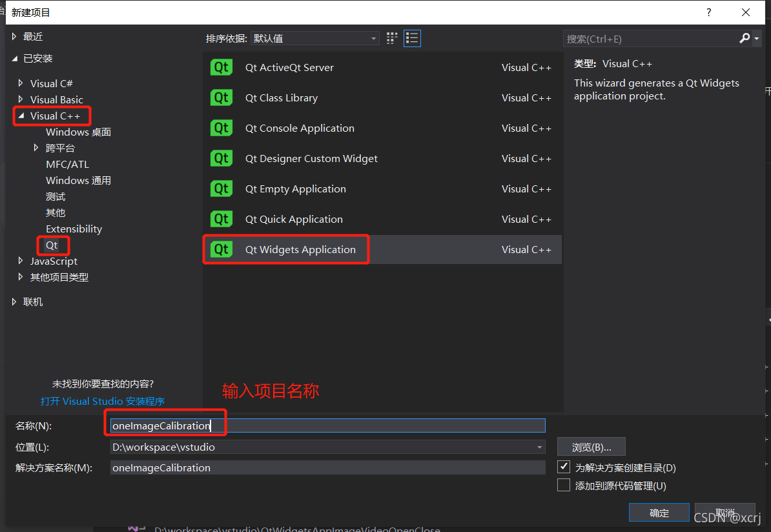771x532 pixels.
Task: Select Qt Widgets Application template
Action: (382, 249)
